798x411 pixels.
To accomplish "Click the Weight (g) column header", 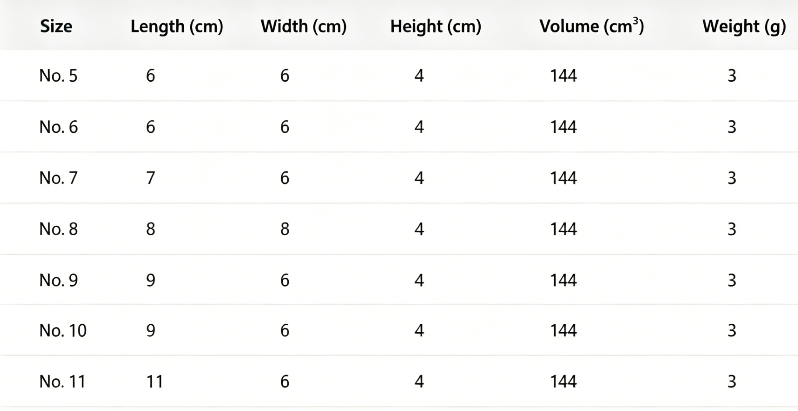I will point(744,27).
